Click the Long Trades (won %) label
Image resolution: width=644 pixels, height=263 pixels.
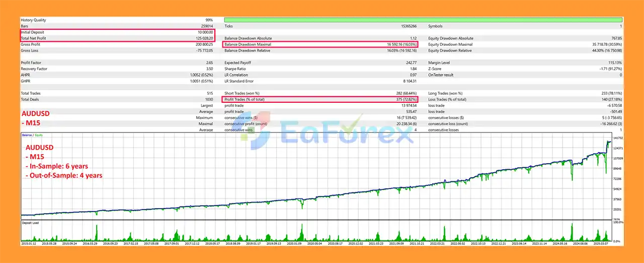447,93
